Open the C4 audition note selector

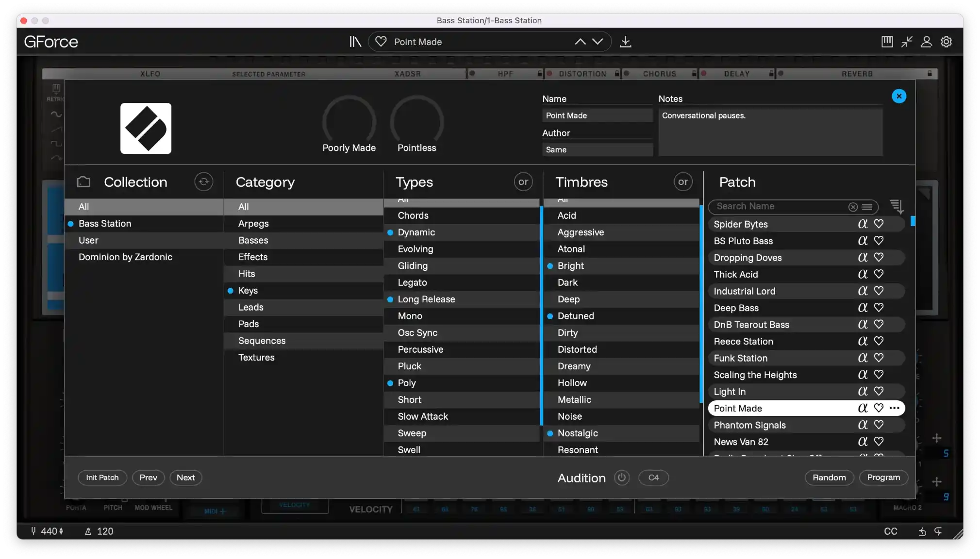click(x=653, y=477)
